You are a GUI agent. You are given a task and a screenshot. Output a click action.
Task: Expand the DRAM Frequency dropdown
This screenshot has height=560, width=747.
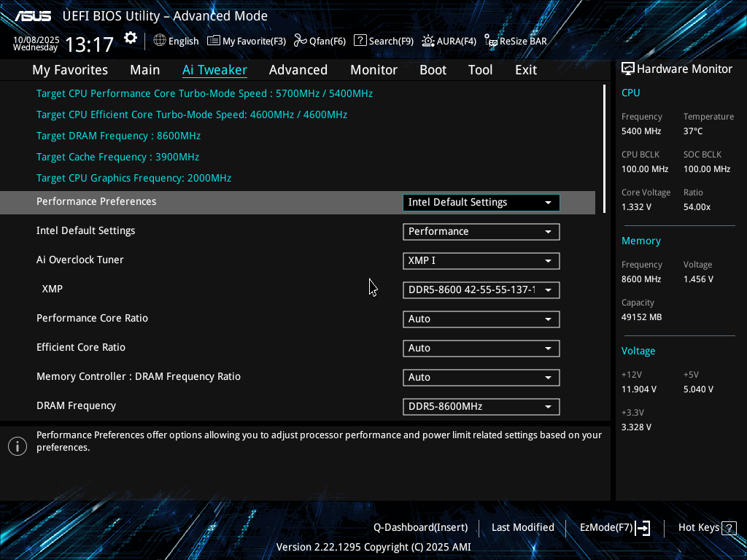481,407
